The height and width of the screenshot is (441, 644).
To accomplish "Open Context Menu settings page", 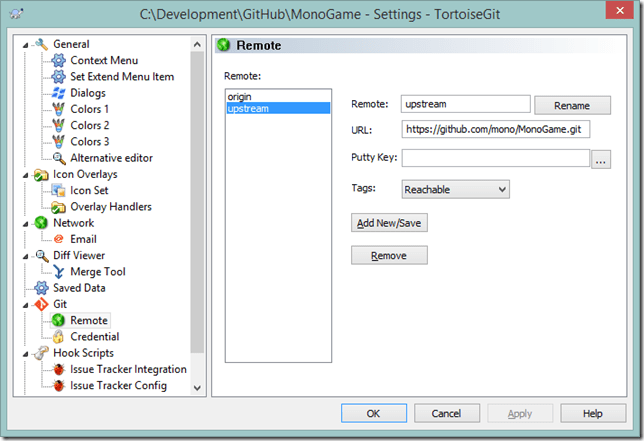I will [104, 60].
